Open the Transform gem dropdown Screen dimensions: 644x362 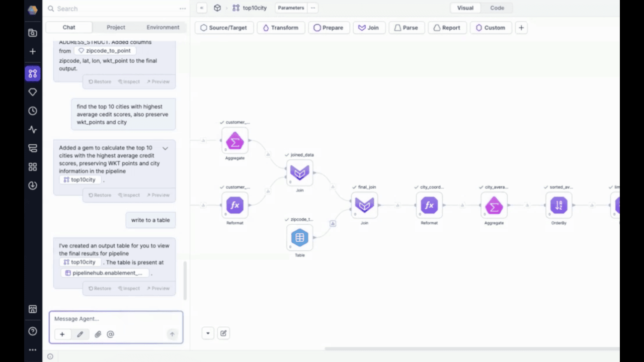pyautogui.click(x=280, y=28)
